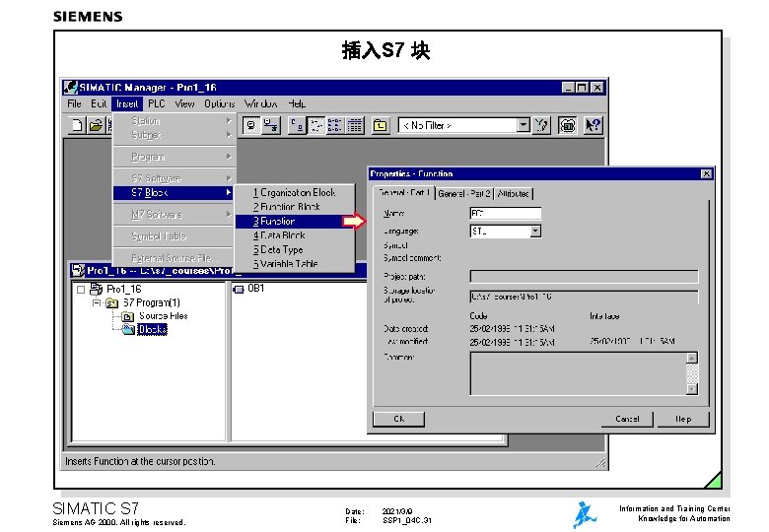Click the Blocks folder icon in tree
The width and height of the screenshot is (769, 532).
coord(128,330)
